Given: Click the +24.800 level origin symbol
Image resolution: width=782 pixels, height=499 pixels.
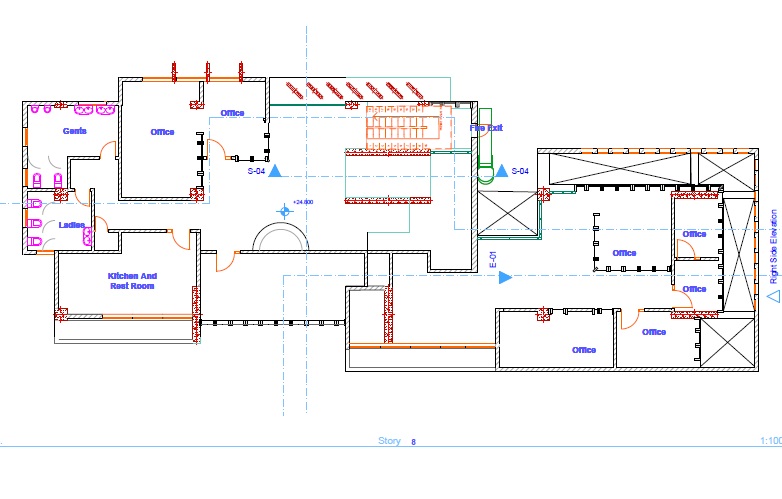Looking at the screenshot, I should pyautogui.click(x=285, y=211).
